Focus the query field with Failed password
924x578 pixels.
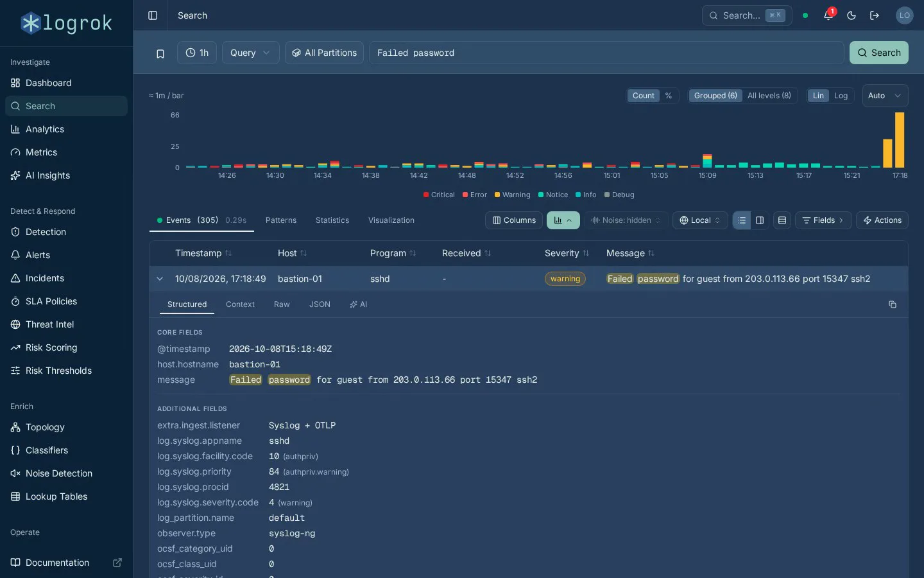coord(606,53)
